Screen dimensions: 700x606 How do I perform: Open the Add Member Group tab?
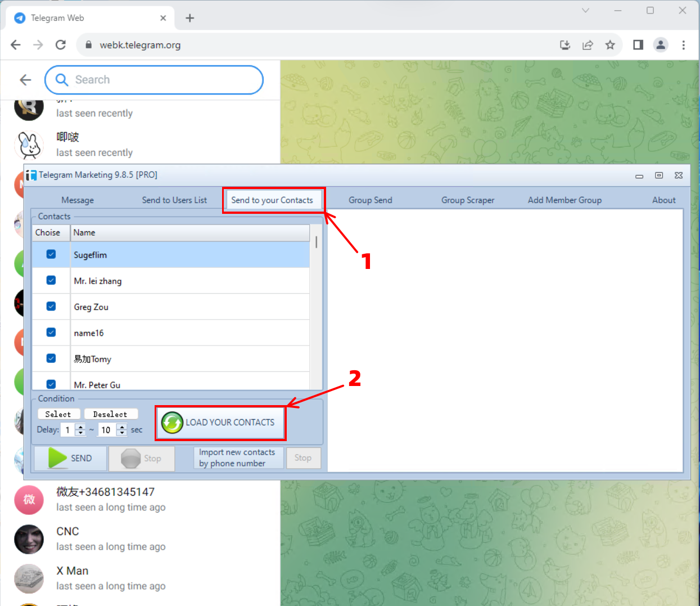click(x=564, y=200)
